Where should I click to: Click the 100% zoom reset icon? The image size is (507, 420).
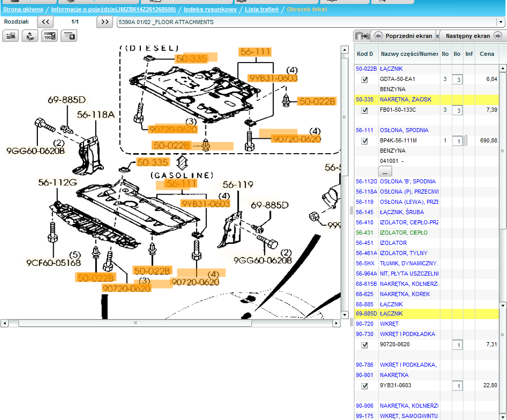50,35
